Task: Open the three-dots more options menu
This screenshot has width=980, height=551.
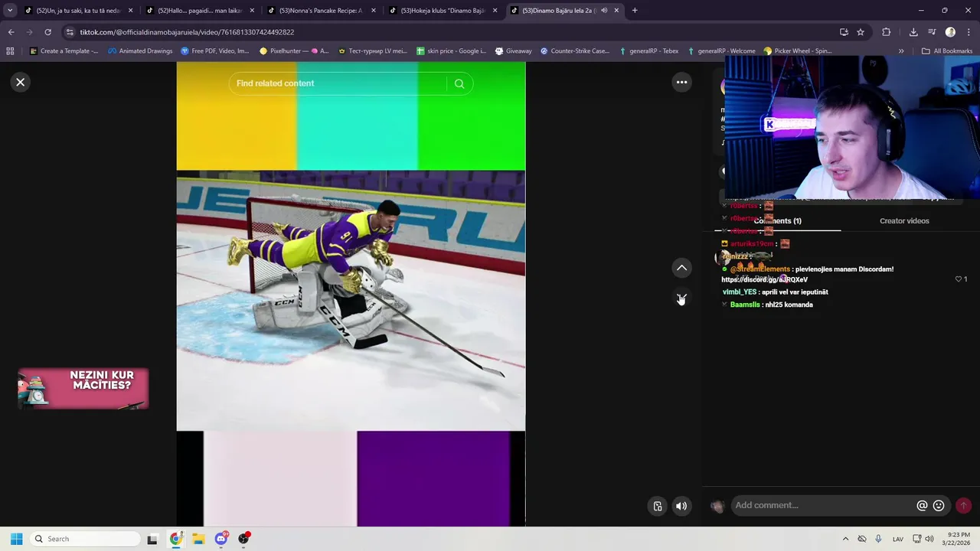Action: 681,82
